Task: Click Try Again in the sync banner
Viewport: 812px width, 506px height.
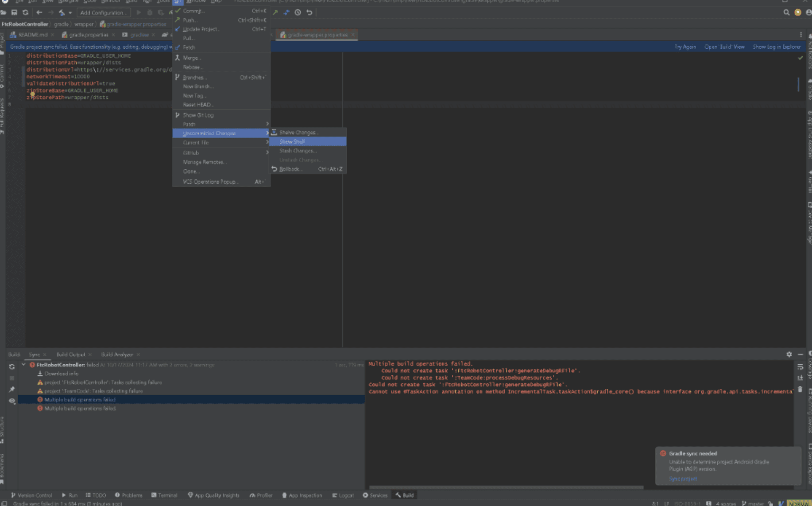Action: pyautogui.click(x=684, y=47)
